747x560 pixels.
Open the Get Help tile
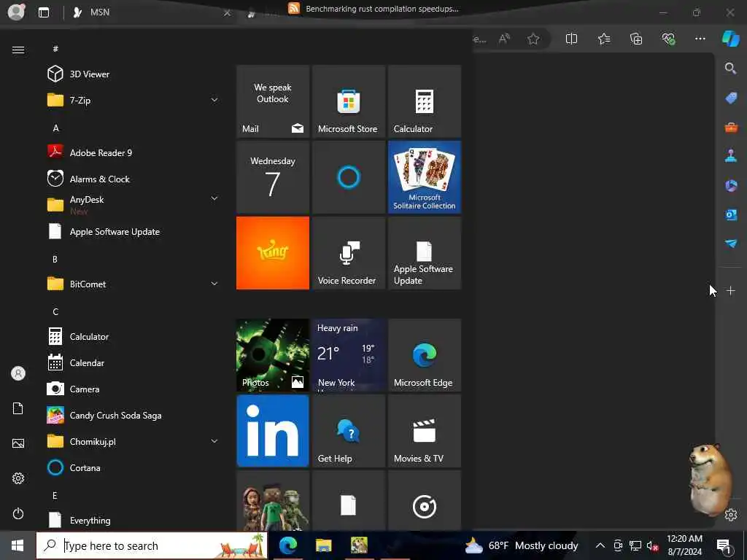348,431
